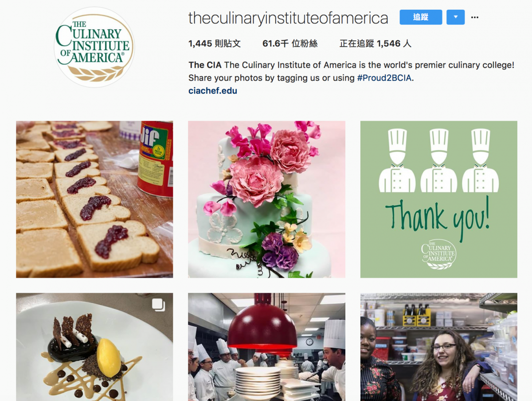
Task: Open the two women storeroom post
Action: (438, 347)
